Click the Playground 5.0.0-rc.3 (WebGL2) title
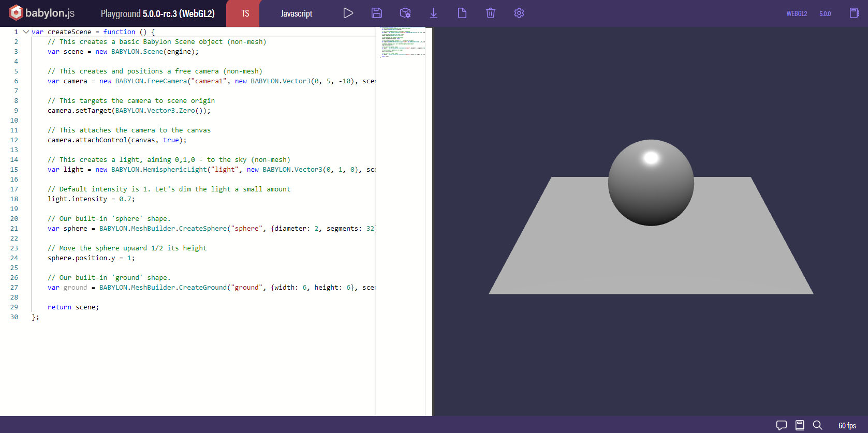The width and height of the screenshot is (868, 433). [x=158, y=13]
